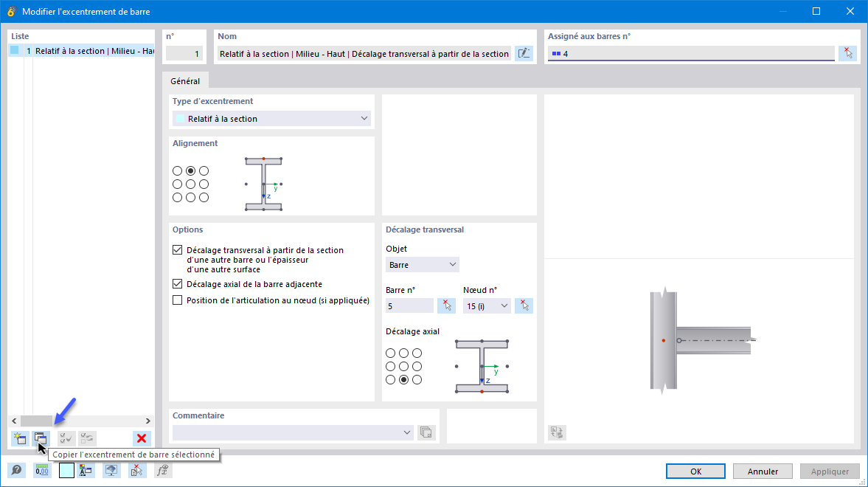Edit the name with the pencil icon
Screen dimensions: 868x487
(x=524, y=54)
